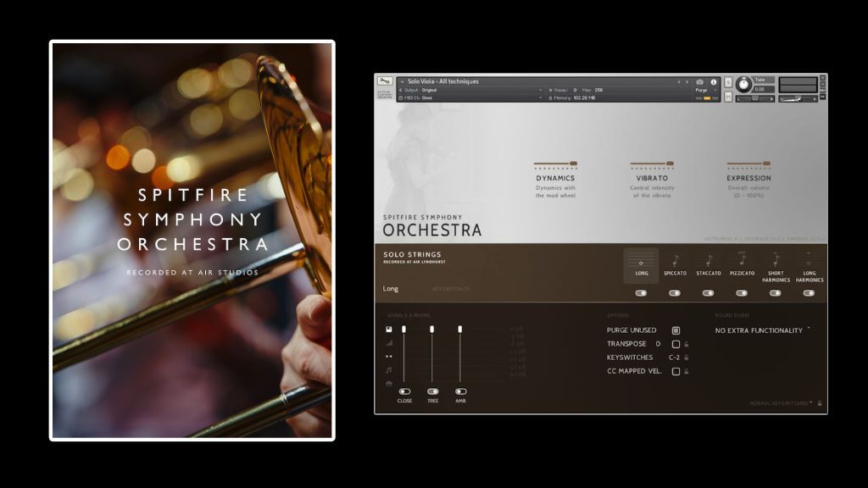The width and height of the screenshot is (868, 488).
Task: Move the Tree mic fader
Action: coord(431,330)
